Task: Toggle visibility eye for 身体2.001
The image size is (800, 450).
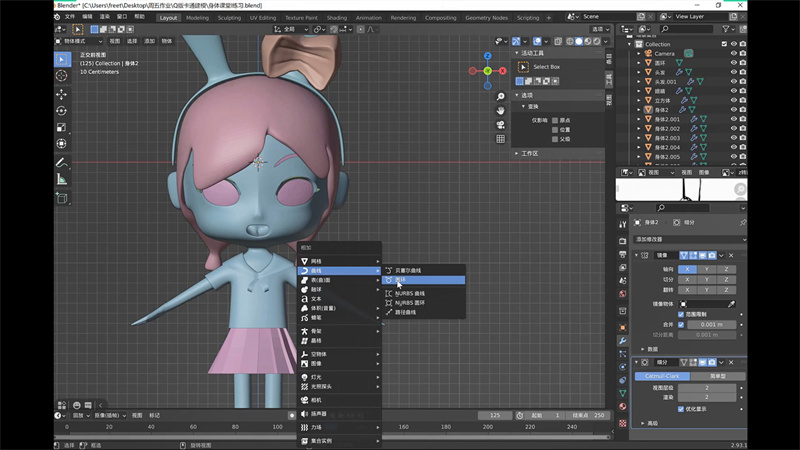Action: [x=734, y=119]
